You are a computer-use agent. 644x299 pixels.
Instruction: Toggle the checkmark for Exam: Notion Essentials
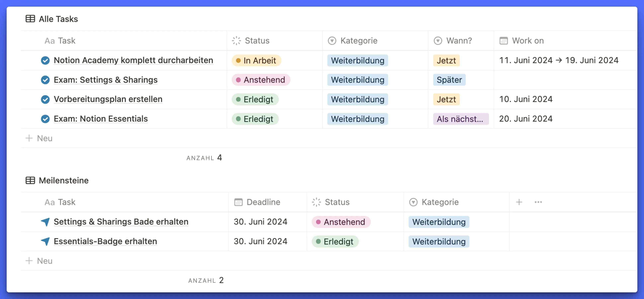pyautogui.click(x=45, y=119)
